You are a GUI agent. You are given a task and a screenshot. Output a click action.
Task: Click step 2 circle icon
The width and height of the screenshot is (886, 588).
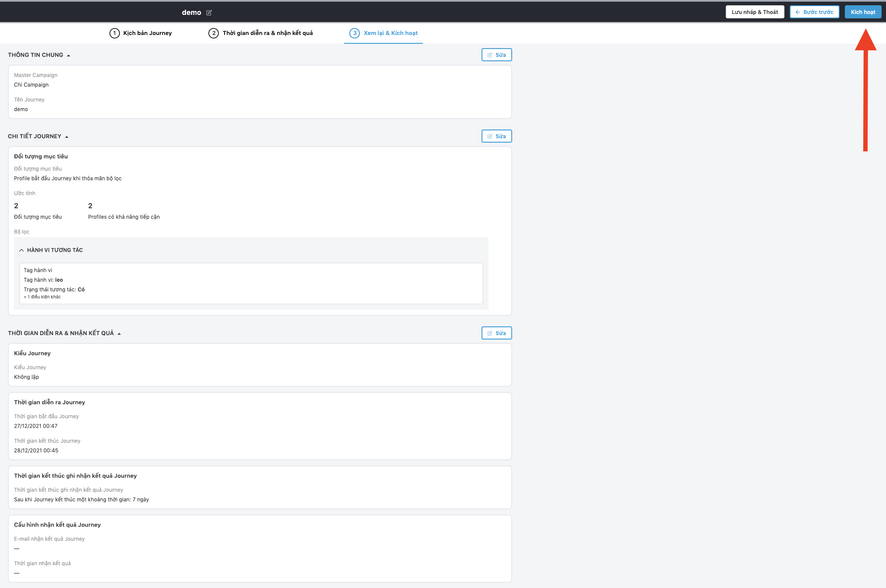tap(214, 33)
